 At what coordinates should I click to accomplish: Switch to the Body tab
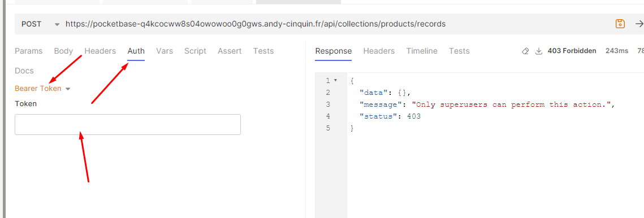(63, 51)
